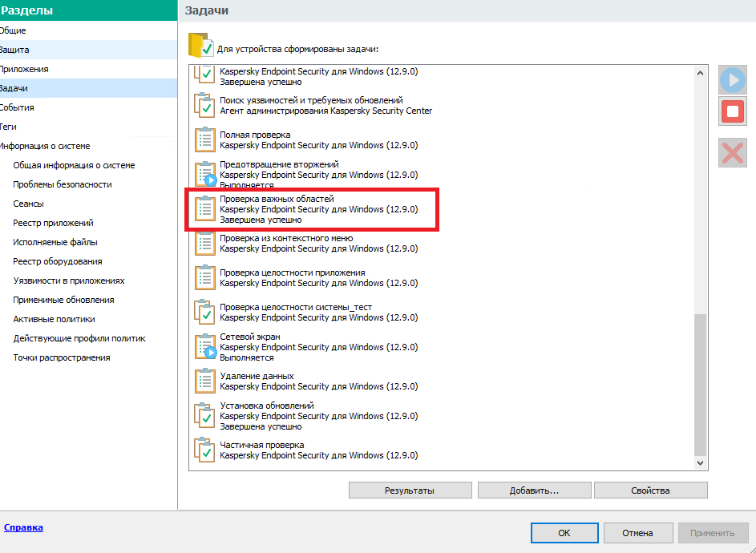The image size is (756, 553).
Task: Open the Теги section
Action: click(x=89, y=127)
